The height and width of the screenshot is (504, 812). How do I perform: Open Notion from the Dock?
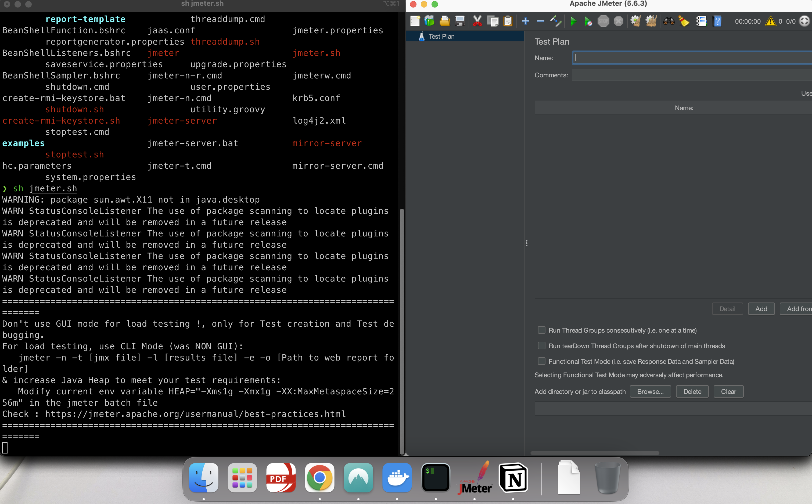pos(513,478)
